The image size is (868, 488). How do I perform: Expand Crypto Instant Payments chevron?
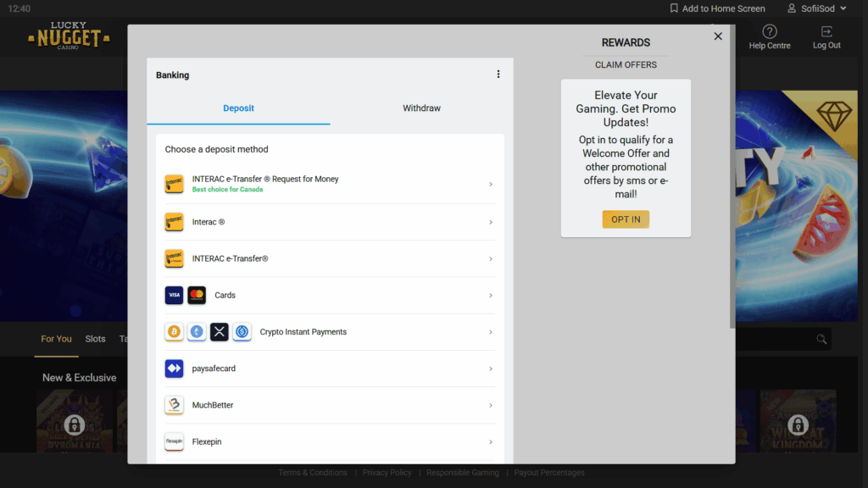pos(491,332)
